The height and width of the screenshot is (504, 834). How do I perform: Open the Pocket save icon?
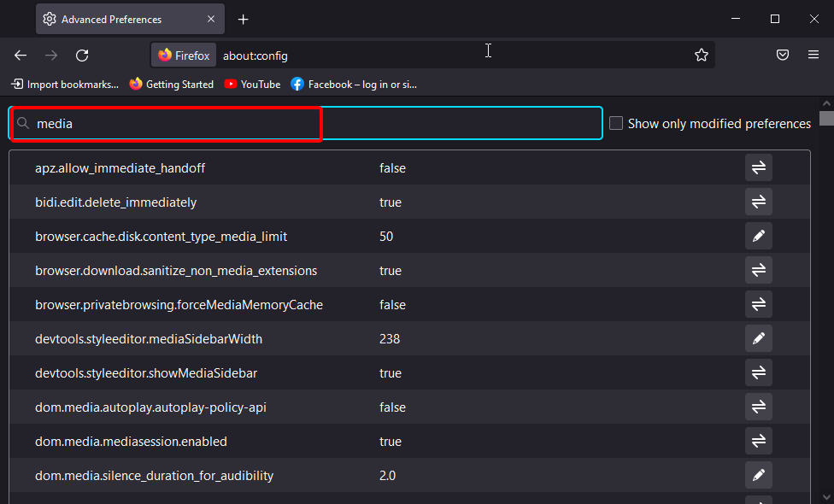[x=782, y=56]
